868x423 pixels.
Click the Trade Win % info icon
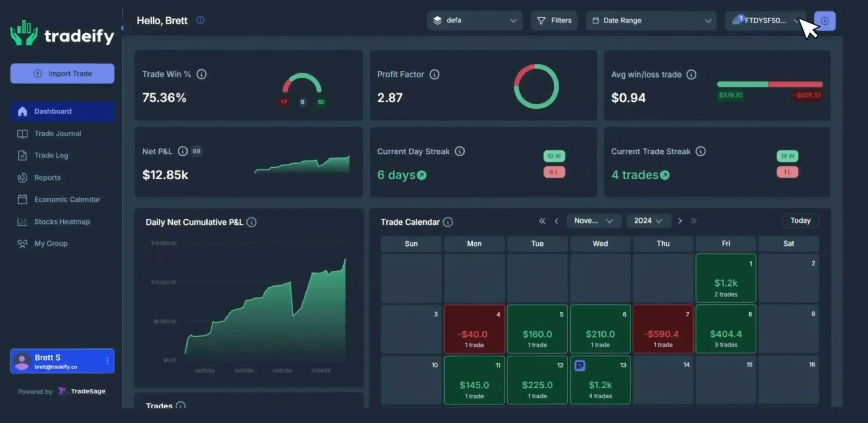tap(201, 74)
